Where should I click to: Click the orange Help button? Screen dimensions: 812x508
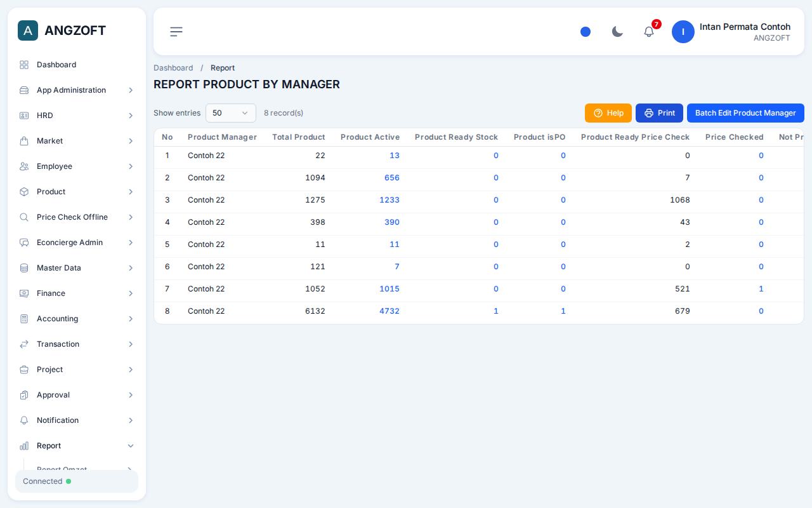pos(608,113)
